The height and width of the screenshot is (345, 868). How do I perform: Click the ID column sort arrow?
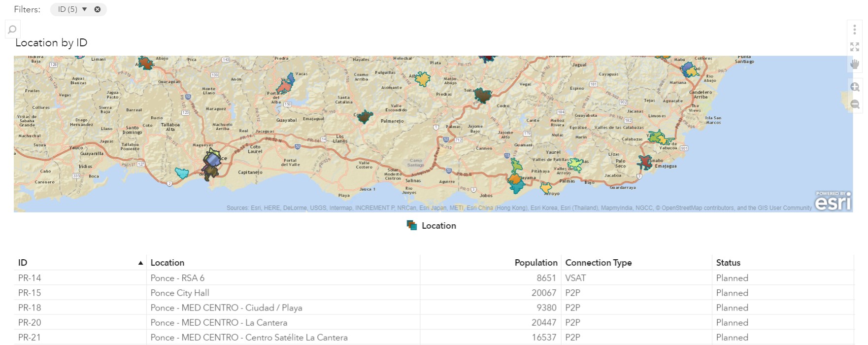[x=140, y=263]
